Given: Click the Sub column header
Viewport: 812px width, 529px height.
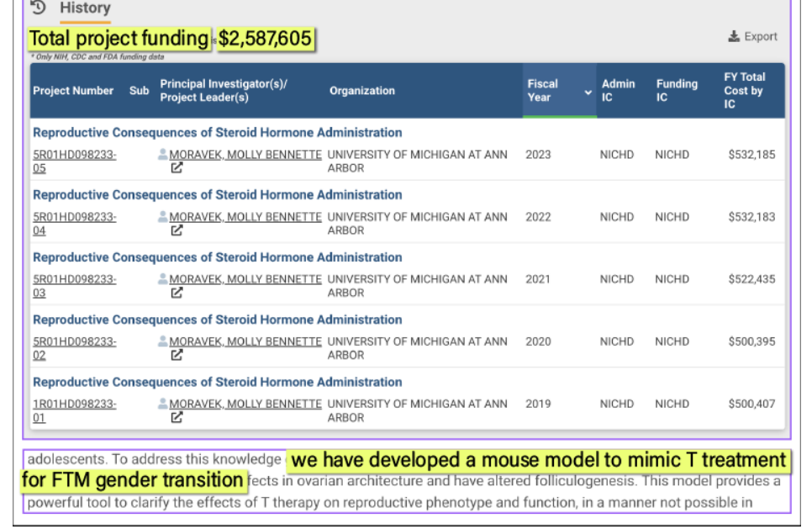Looking at the screenshot, I should pos(139,91).
